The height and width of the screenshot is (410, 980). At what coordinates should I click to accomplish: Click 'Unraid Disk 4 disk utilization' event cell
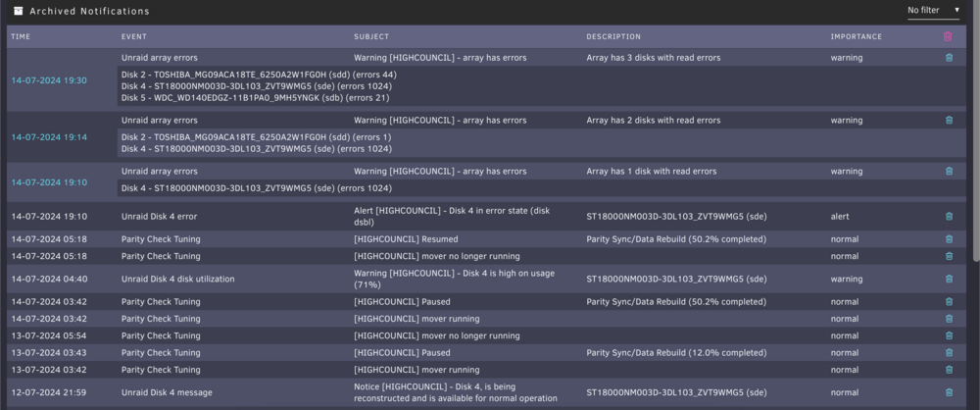point(178,280)
